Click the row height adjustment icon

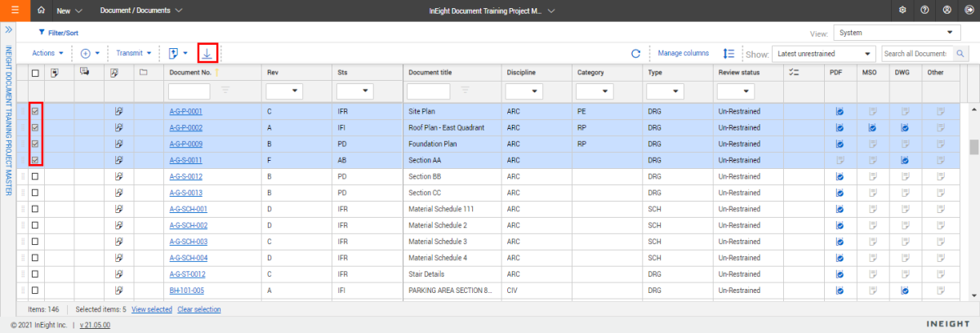coord(728,54)
